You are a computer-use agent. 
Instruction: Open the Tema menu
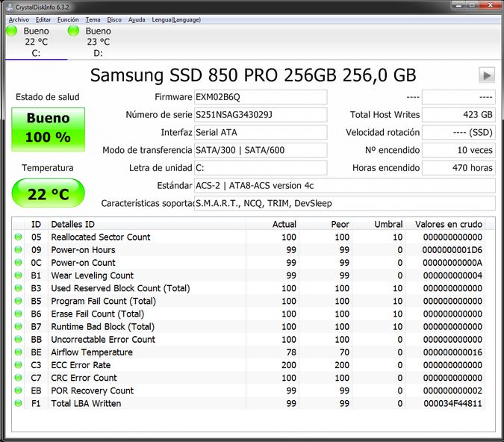point(93,19)
